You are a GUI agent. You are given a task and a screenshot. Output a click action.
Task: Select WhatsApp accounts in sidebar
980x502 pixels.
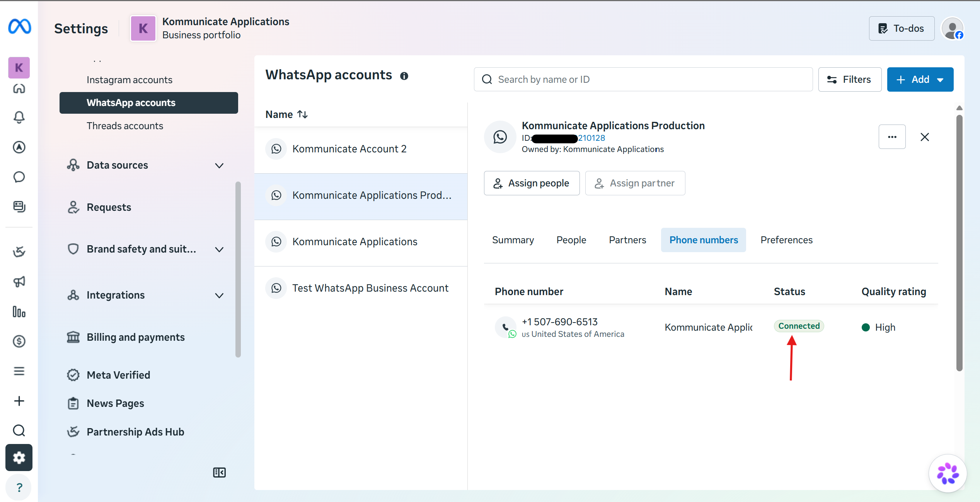[x=149, y=103]
